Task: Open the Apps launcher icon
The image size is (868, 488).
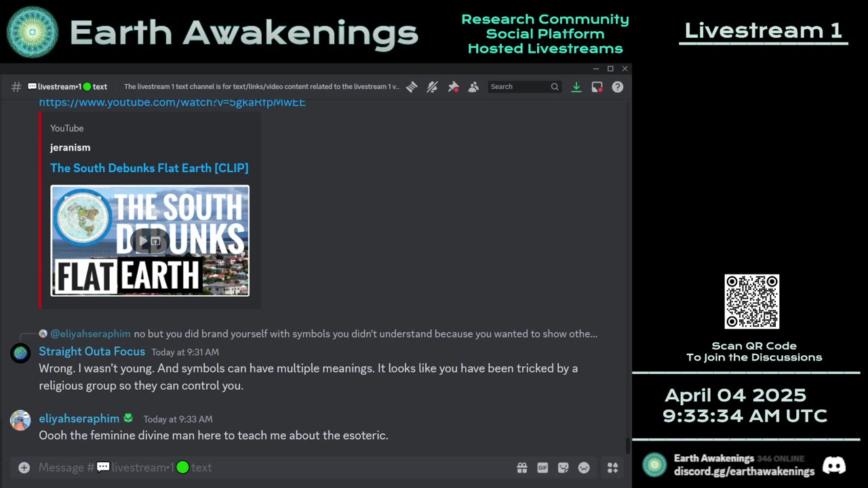Action: click(x=612, y=468)
